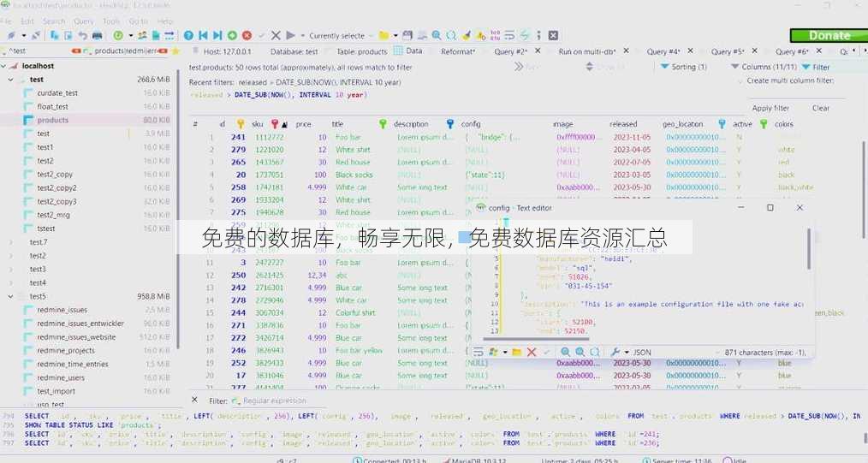The image size is (868, 463).
Task: Collapse the test database node
Action: (x=10, y=80)
